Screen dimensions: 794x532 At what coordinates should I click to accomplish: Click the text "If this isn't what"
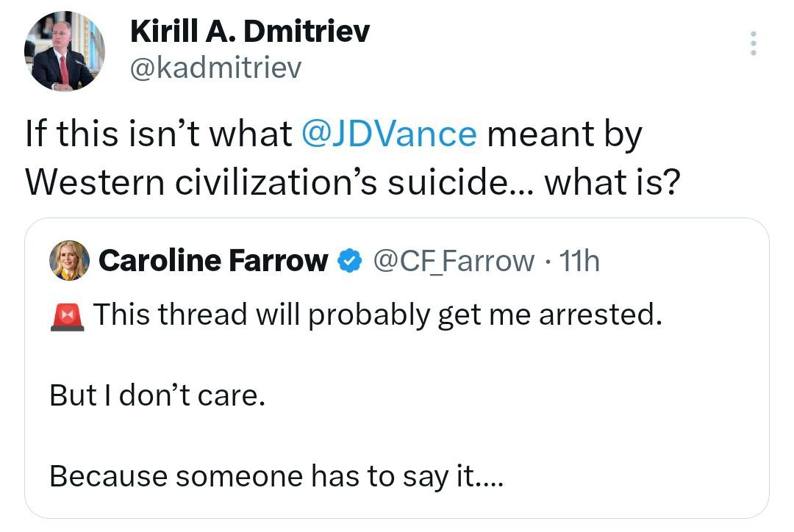(x=159, y=134)
